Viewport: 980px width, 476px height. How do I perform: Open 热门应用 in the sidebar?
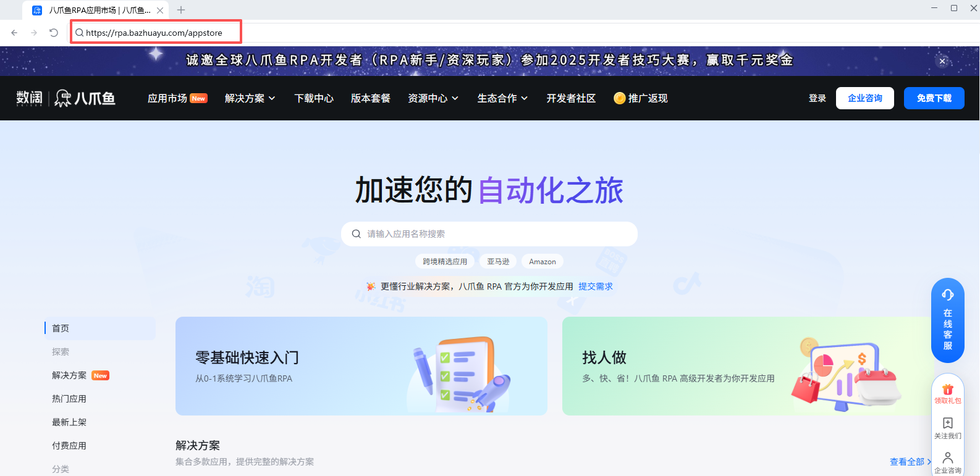click(69, 399)
